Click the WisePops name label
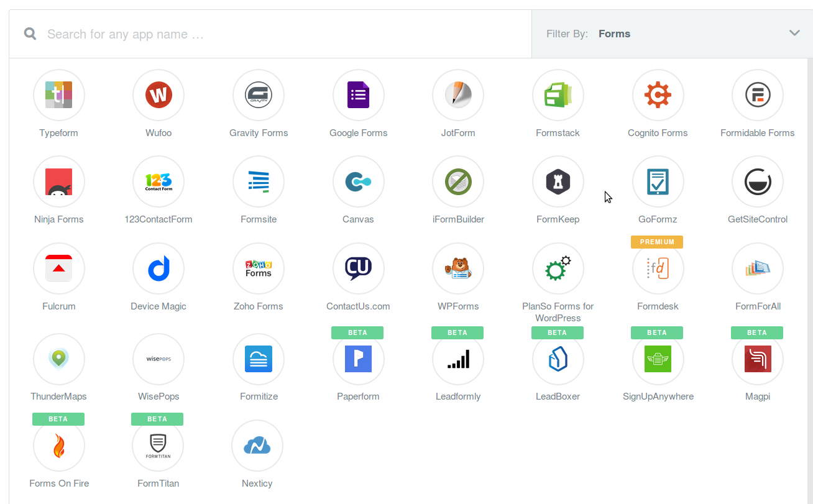The image size is (813, 504). pyautogui.click(x=158, y=396)
